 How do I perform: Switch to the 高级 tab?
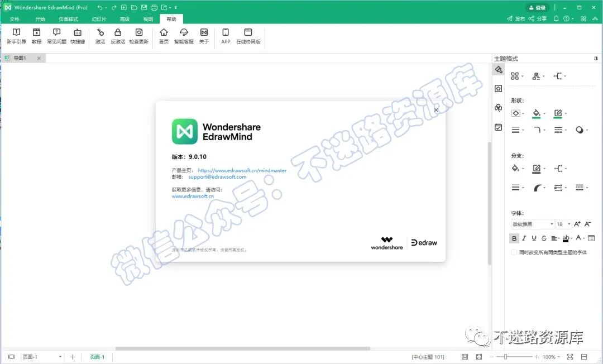point(125,19)
